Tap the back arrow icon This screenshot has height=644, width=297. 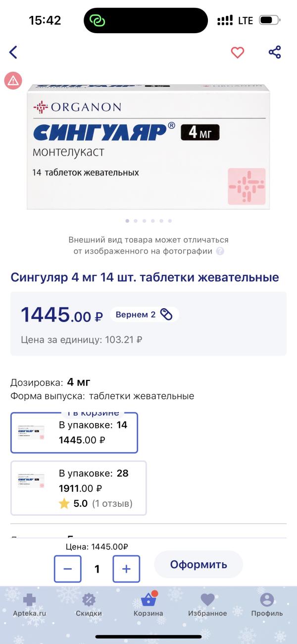(x=13, y=52)
